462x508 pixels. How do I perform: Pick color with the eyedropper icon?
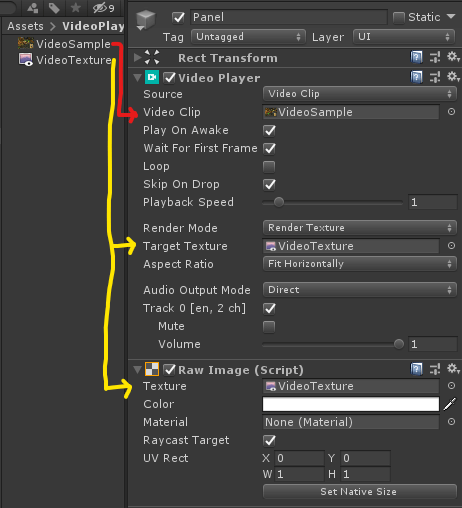450,404
